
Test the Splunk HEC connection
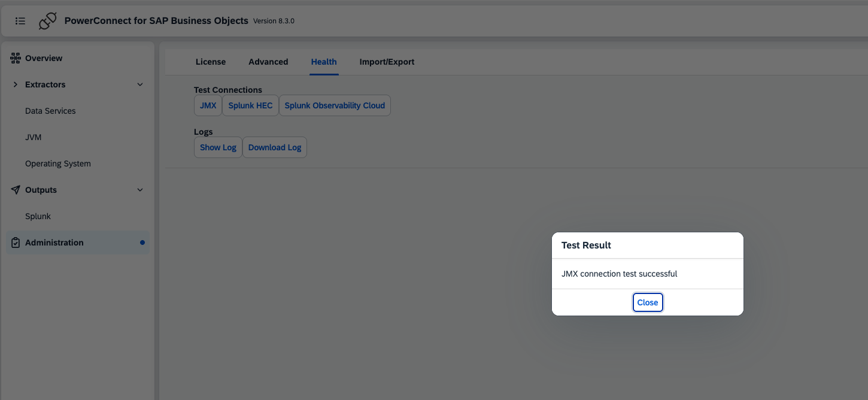coord(250,105)
